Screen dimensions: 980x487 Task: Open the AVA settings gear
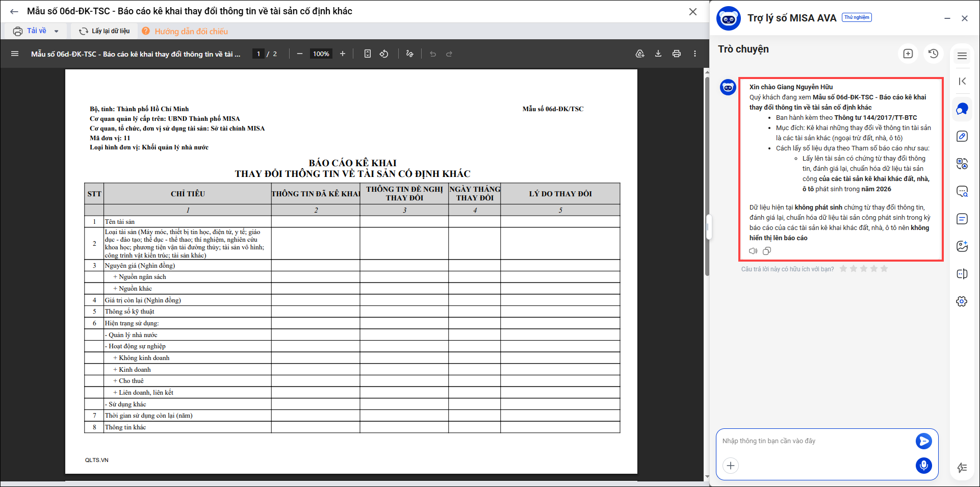point(962,301)
